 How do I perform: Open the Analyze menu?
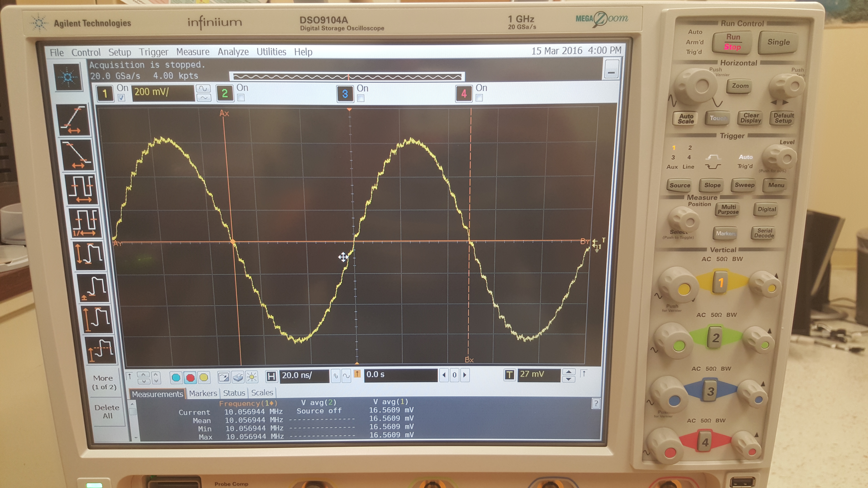(x=233, y=52)
